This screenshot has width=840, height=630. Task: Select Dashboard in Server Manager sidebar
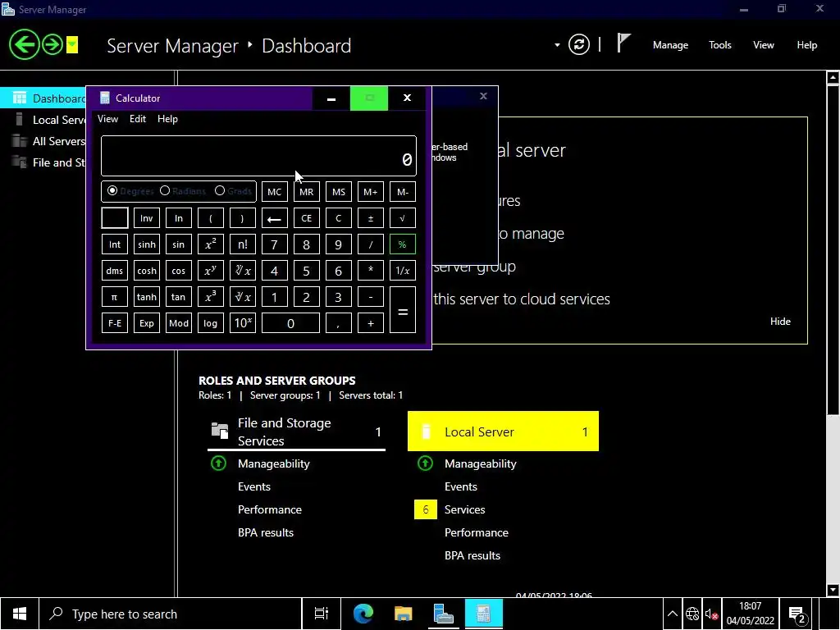[44, 98]
